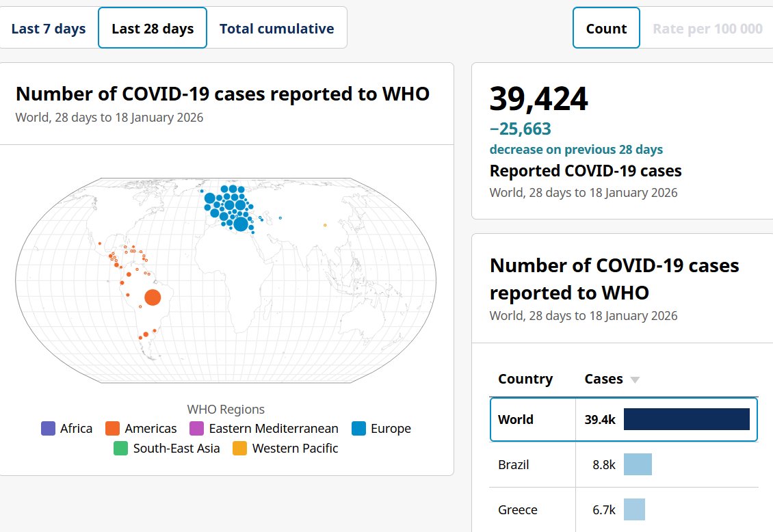Select the Count display option
The image size is (773, 532).
point(606,29)
